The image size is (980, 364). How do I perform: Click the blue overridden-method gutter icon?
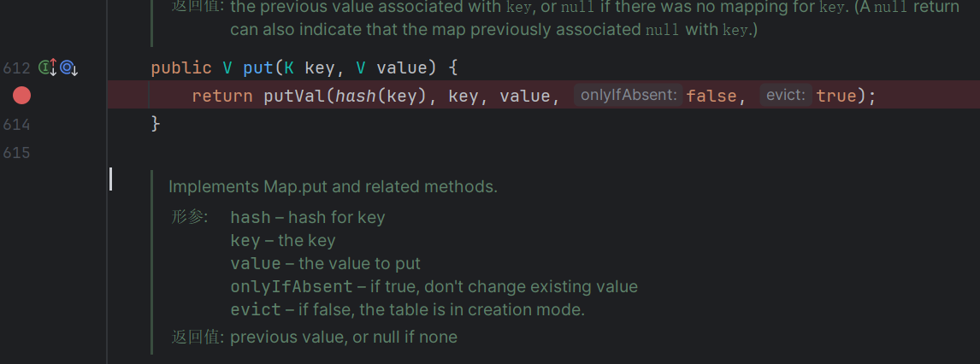coord(68,68)
